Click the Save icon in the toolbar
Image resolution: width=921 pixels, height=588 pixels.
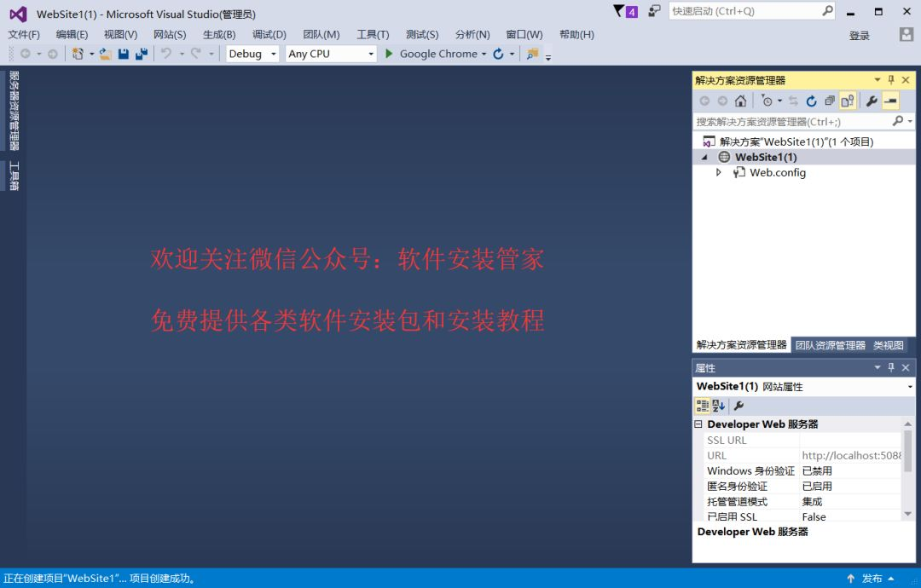point(124,54)
